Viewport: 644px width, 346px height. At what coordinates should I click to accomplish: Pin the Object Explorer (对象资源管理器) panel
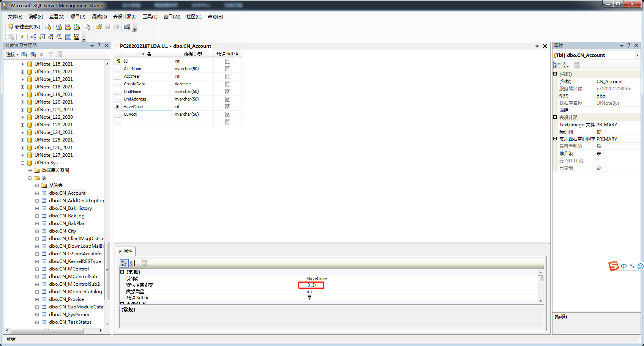click(x=99, y=46)
